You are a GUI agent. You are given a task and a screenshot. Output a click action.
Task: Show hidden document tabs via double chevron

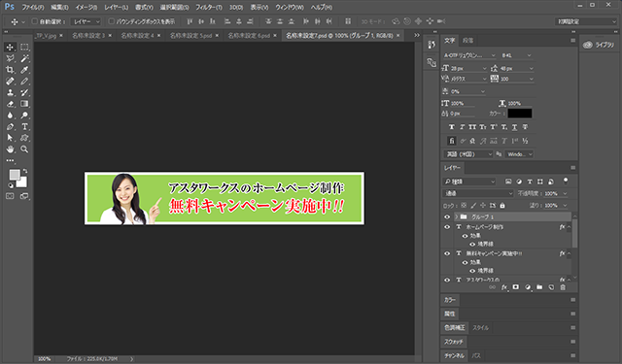[x=417, y=35]
